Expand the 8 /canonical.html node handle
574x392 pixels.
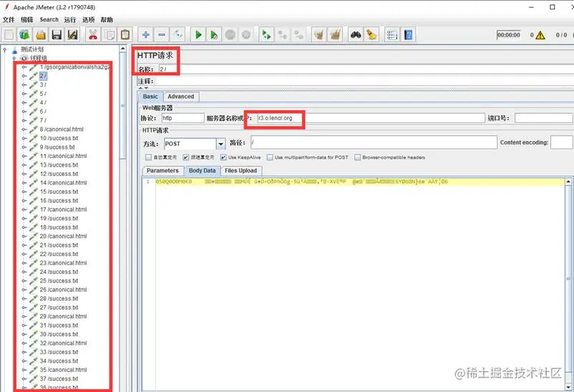click(24, 129)
